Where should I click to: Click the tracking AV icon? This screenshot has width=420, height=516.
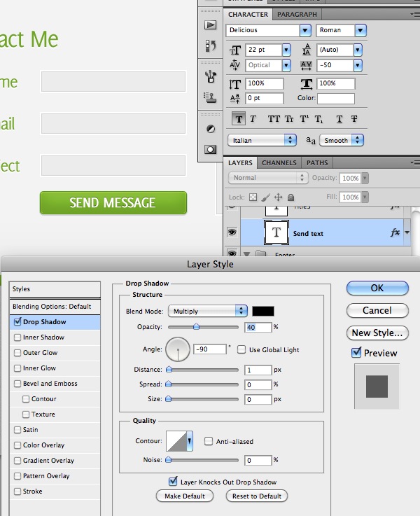pos(306,65)
